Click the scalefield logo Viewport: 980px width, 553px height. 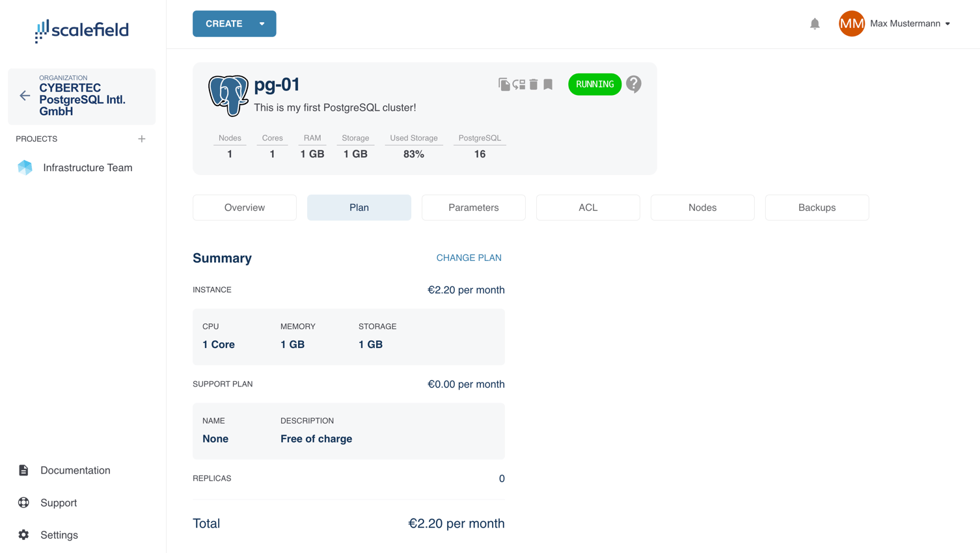[82, 30]
